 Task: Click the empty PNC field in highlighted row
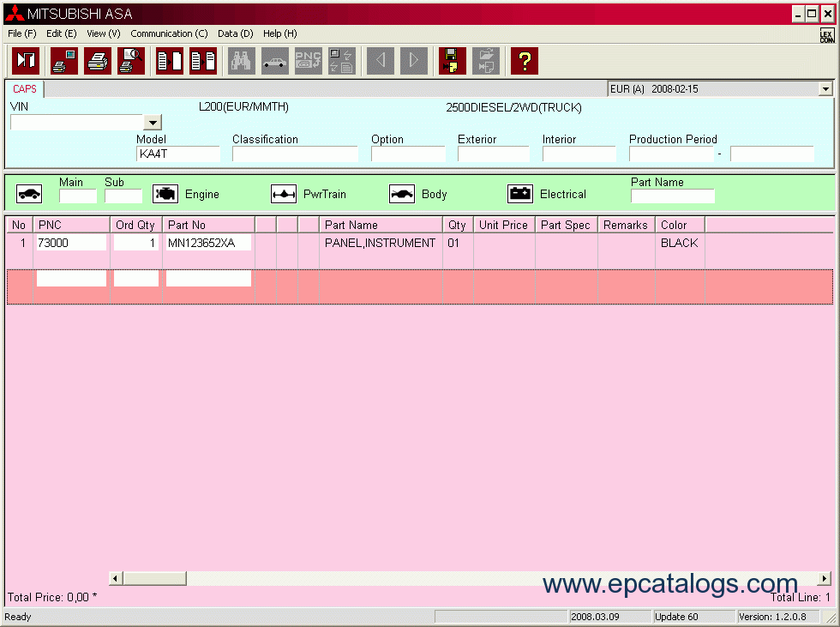[x=71, y=278]
